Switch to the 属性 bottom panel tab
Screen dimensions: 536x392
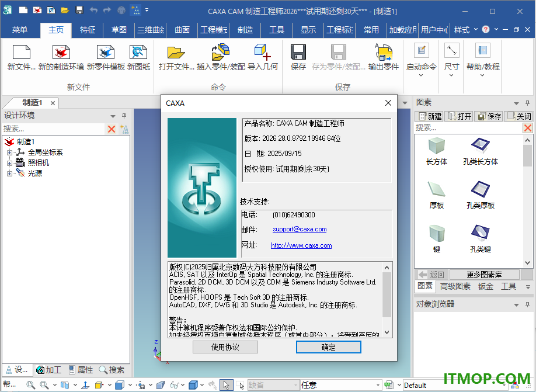pos(81,370)
